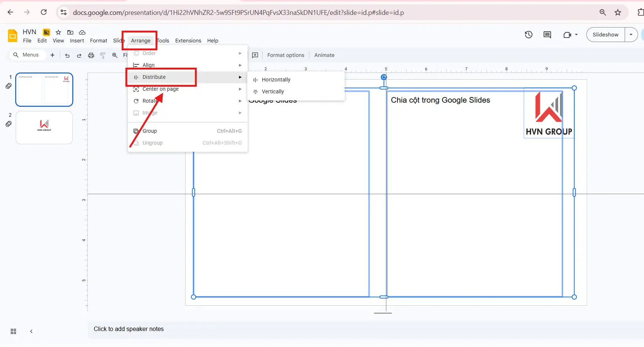Star this presentation
Viewport: 644px width, 347px height.
(x=58, y=32)
